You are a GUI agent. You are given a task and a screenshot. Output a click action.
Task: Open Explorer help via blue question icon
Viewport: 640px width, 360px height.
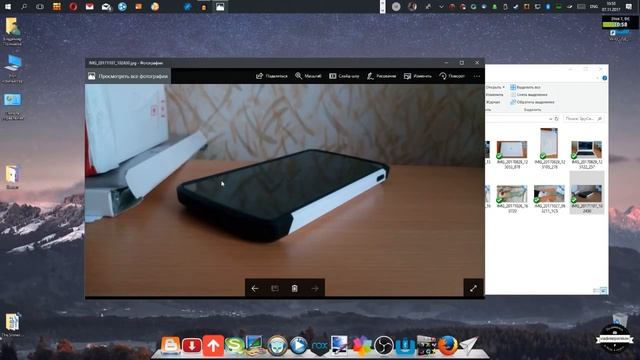click(604, 78)
